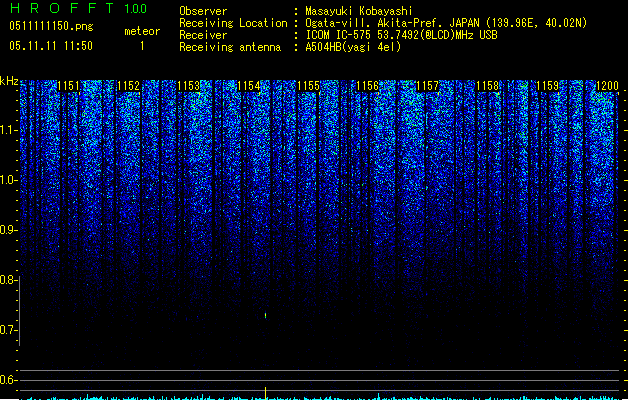This screenshot has width=629, height=400.
Task: Click the 'Observer' field label
Action: [203, 11]
